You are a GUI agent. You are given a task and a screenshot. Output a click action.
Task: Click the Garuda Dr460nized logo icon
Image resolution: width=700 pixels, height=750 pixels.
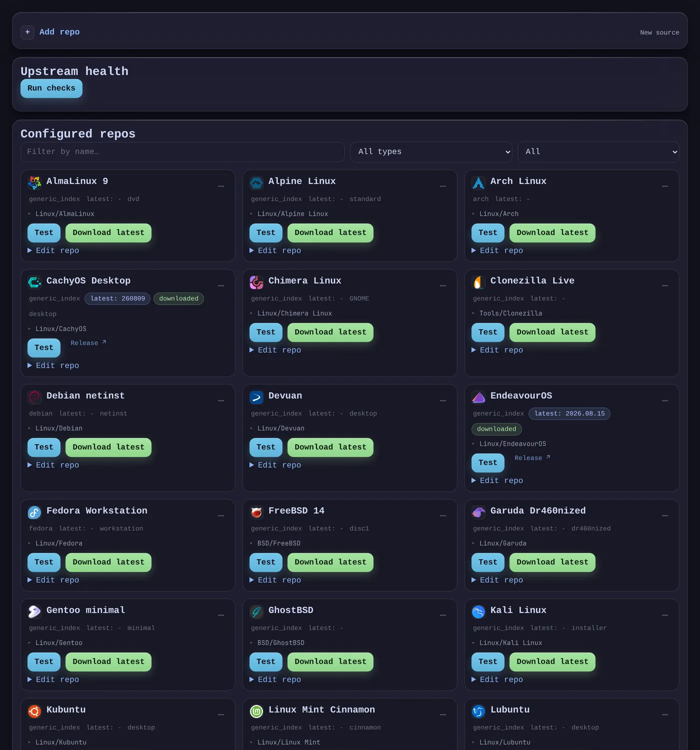478,512
